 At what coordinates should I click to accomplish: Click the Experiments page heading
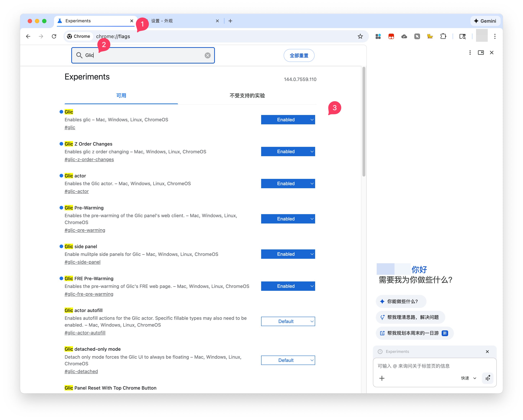[x=87, y=77]
